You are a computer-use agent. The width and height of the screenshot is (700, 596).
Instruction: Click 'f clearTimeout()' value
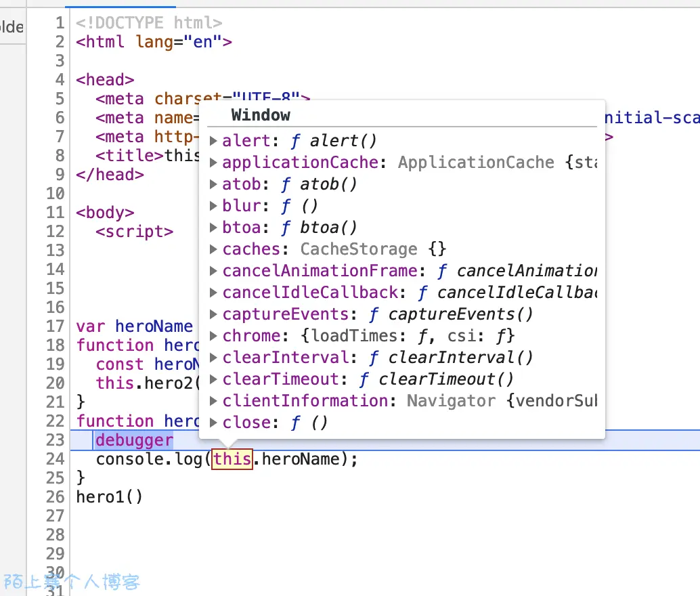tap(436, 379)
